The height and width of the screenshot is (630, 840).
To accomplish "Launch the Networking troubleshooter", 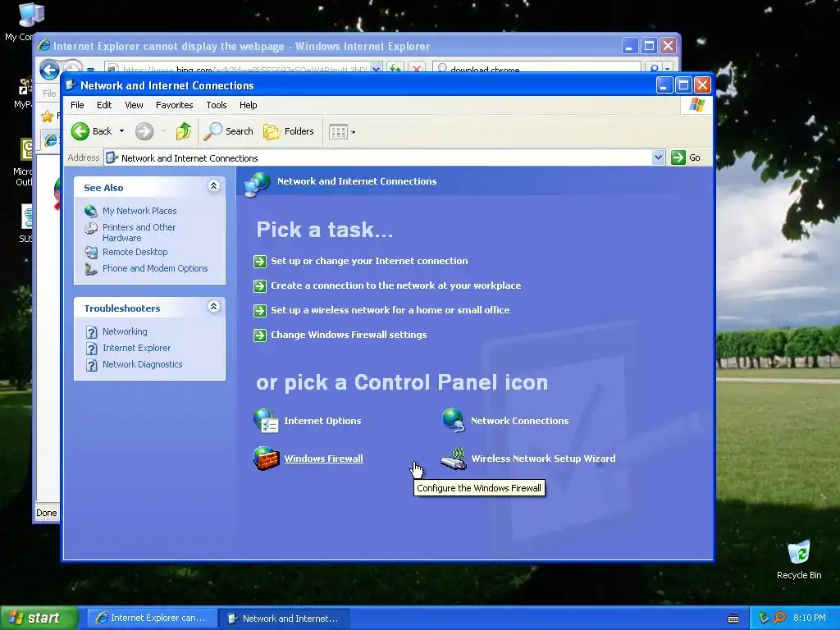I will [125, 331].
